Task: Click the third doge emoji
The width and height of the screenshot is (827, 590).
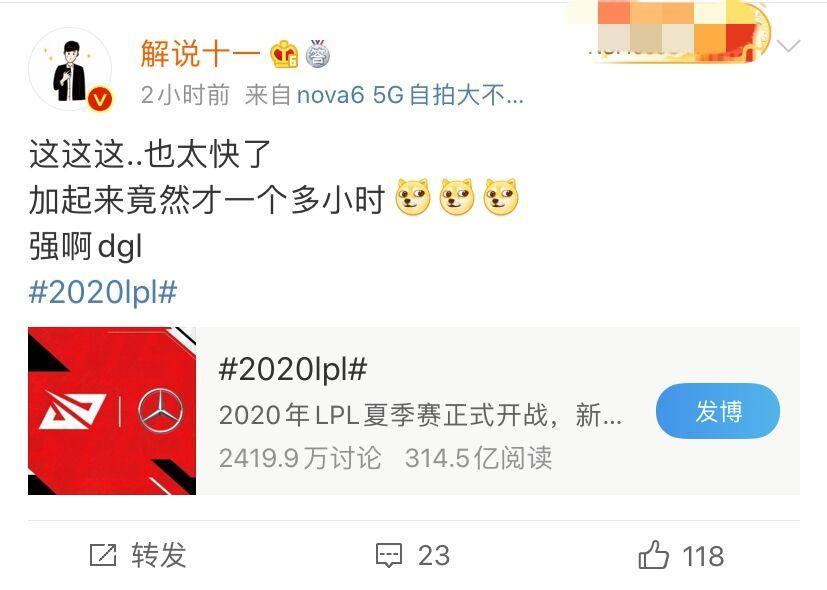Action: [x=501, y=198]
